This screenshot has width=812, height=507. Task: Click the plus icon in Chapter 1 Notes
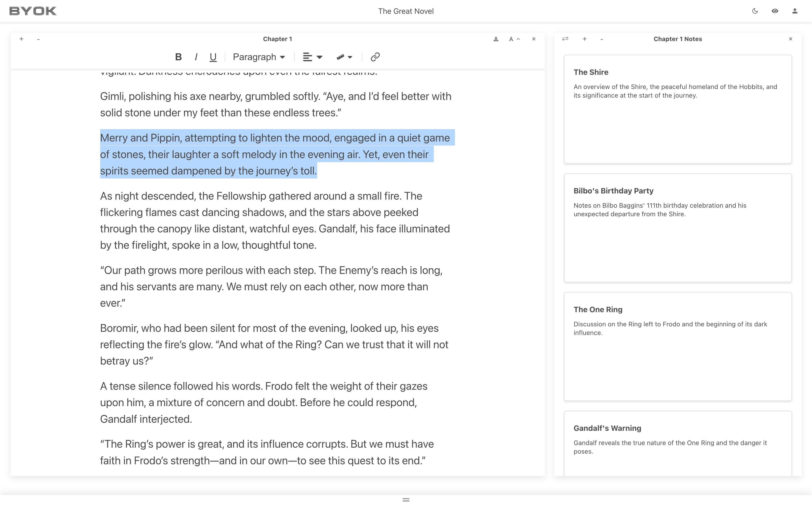(585, 39)
